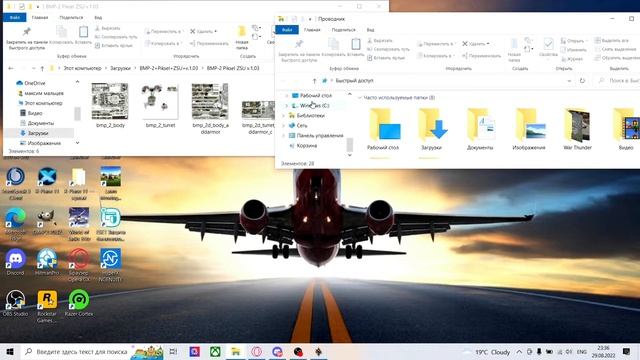Viewport: 640px width, 360px height.
Task: Switch to Вид tab in Проводник window
Action: [x=370, y=30]
